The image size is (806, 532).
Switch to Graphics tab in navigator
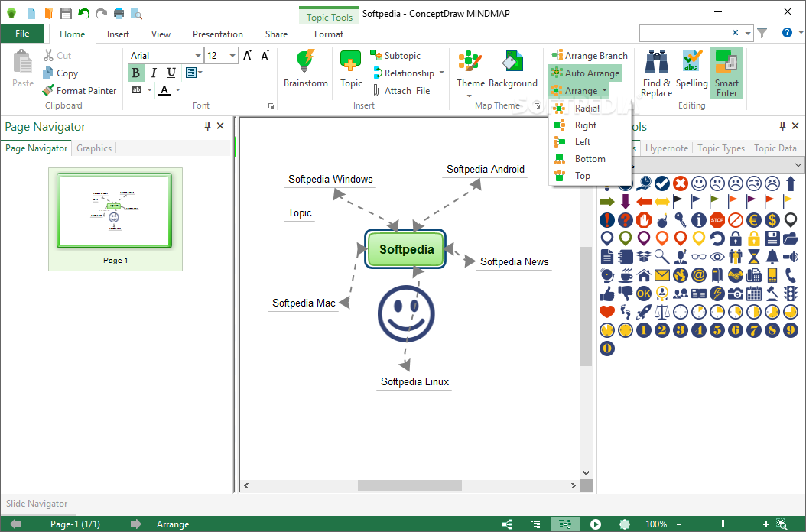[94, 148]
